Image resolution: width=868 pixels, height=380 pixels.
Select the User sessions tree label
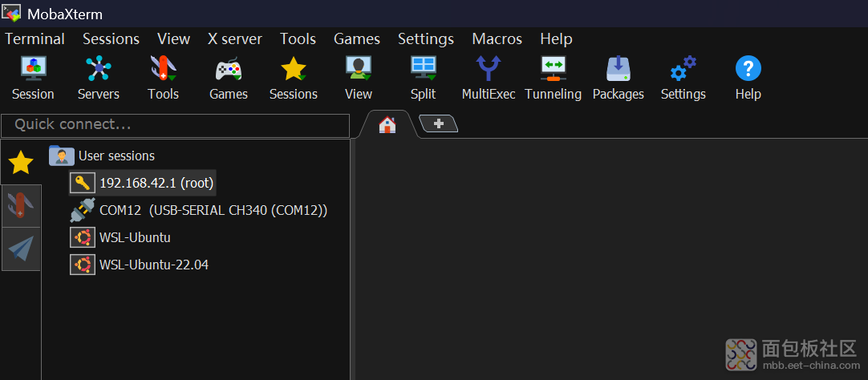pos(117,156)
